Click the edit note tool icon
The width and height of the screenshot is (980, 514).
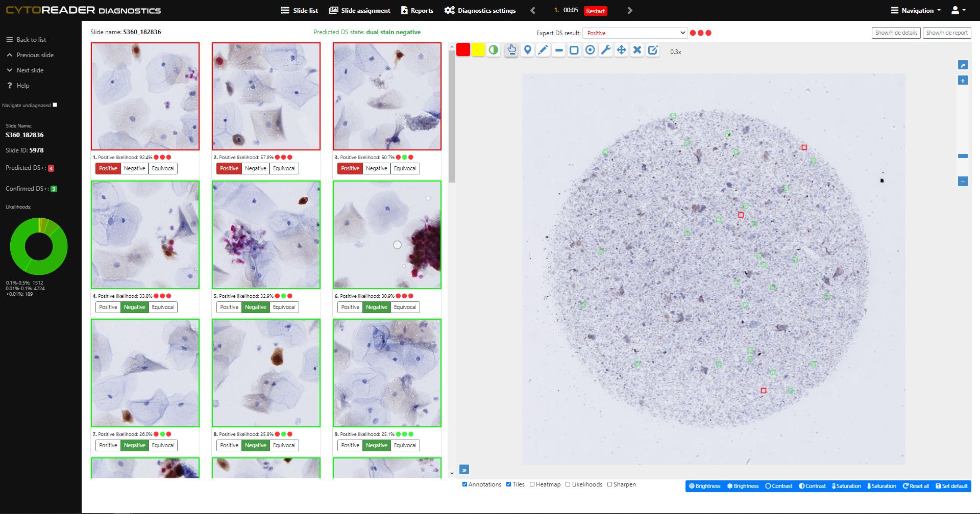[x=653, y=50]
